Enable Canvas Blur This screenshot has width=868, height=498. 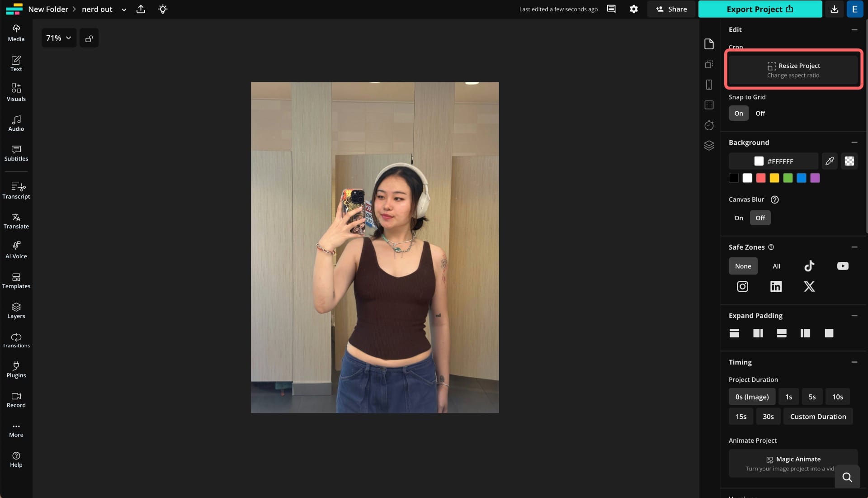tap(739, 218)
